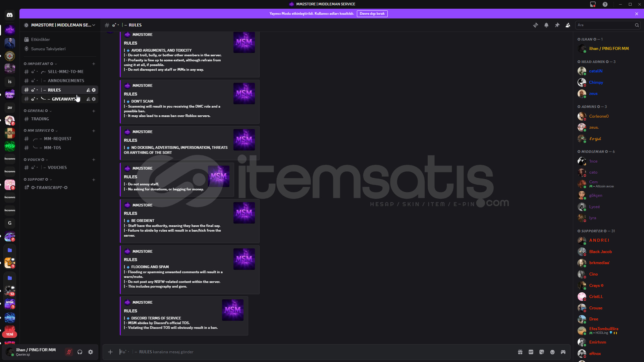Image resolution: width=644 pixels, height=362 pixels.
Task: Open the inbox icon in title bar
Action: 593,4
